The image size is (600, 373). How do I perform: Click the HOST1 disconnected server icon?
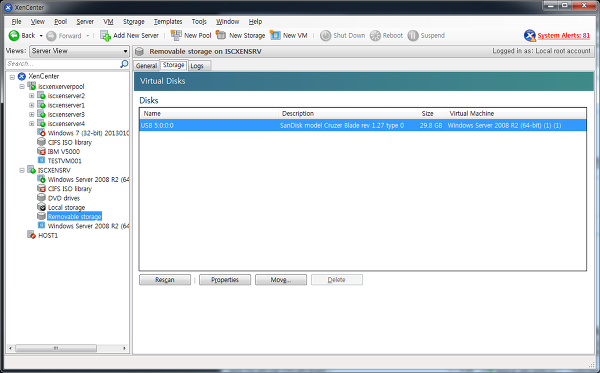pos(32,235)
